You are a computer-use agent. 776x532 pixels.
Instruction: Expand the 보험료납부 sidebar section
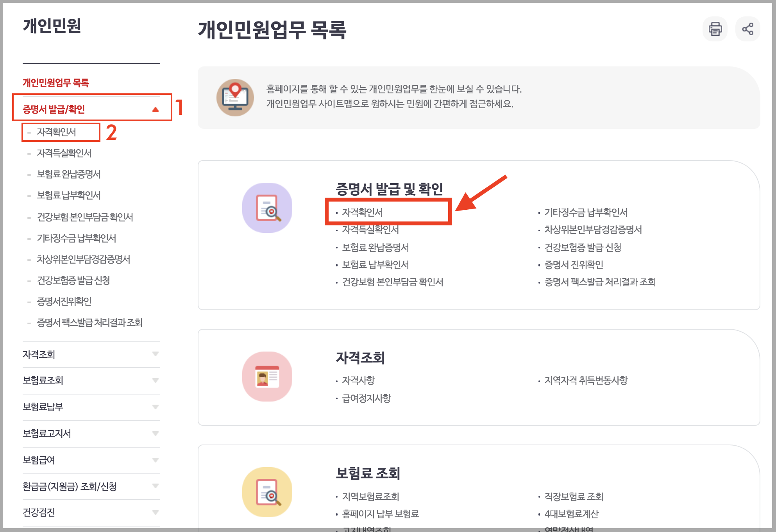(x=155, y=407)
